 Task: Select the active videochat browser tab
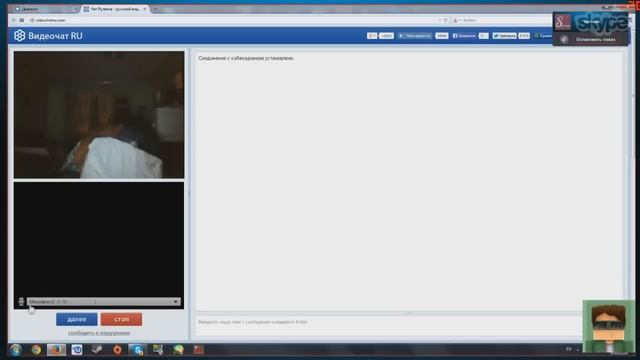pyautogui.click(x=114, y=9)
